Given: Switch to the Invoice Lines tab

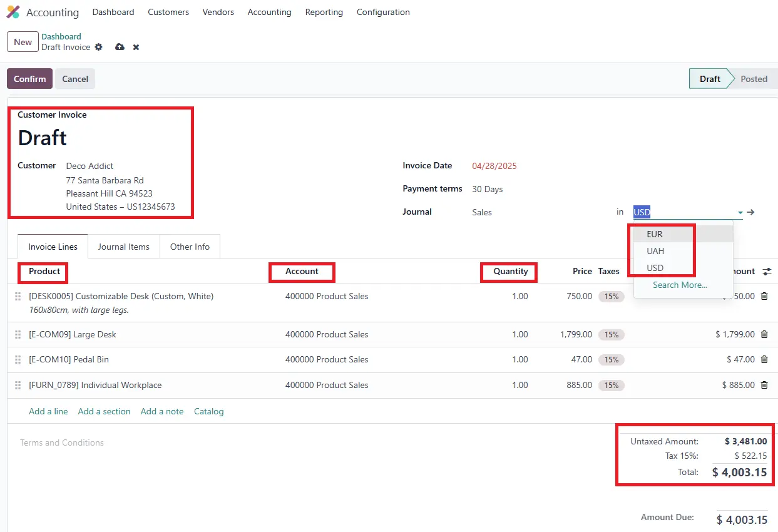Looking at the screenshot, I should 53,247.
